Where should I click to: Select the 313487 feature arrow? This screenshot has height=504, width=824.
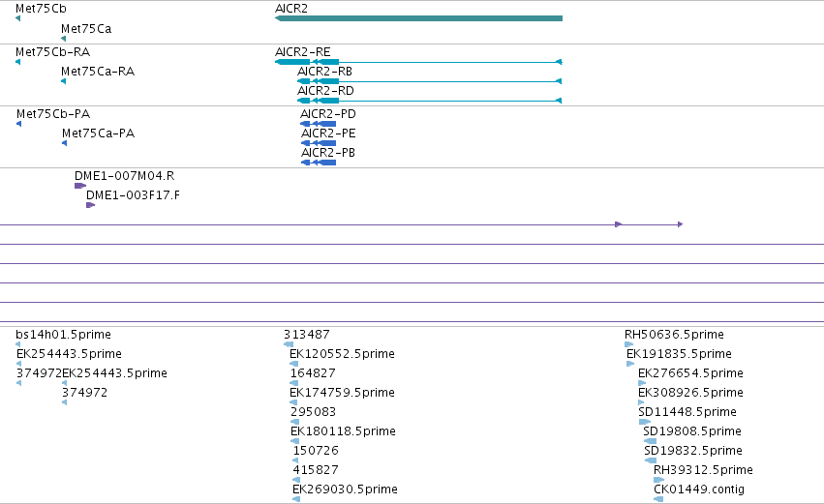coord(289,344)
